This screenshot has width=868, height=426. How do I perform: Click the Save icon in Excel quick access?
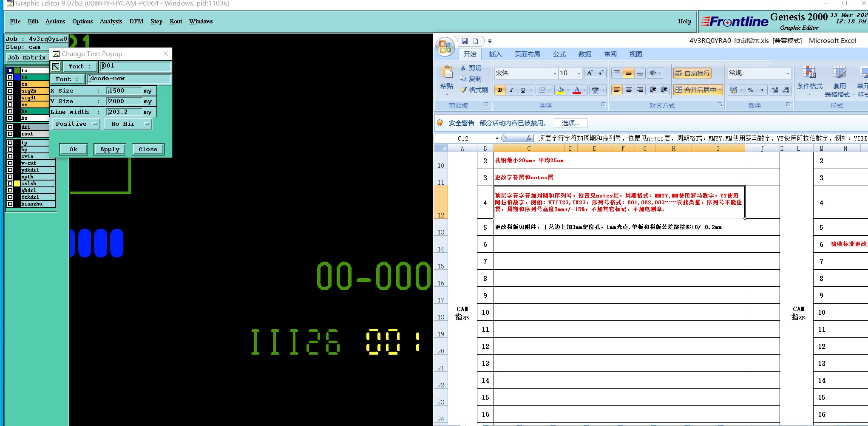coord(465,41)
